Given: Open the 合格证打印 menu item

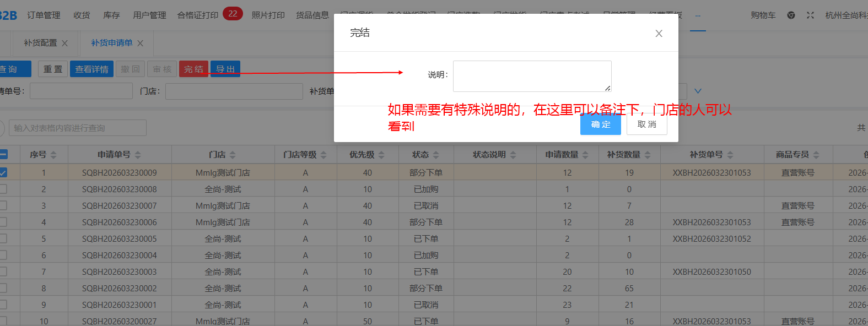Looking at the screenshot, I should click(197, 15).
